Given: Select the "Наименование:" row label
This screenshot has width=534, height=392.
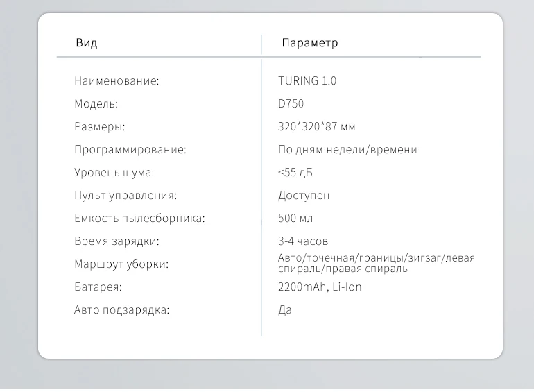Looking at the screenshot, I should pyautogui.click(x=117, y=80).
